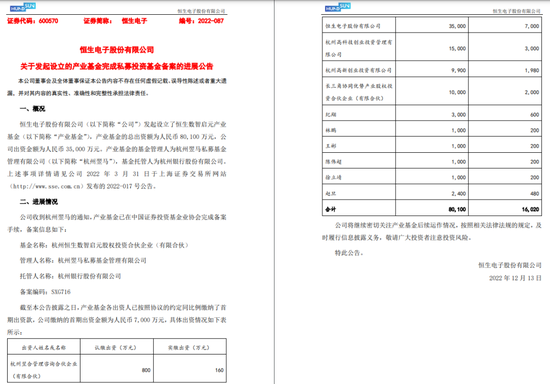Click the Hundsun logo on the right page
The width and height of the screenshot is (550, 384).
(x=337, y=7)
